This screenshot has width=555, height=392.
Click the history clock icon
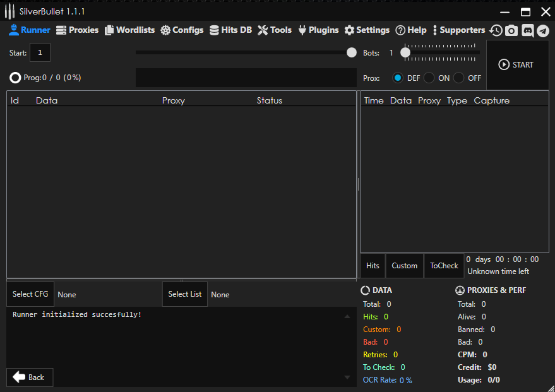(496, 30)
